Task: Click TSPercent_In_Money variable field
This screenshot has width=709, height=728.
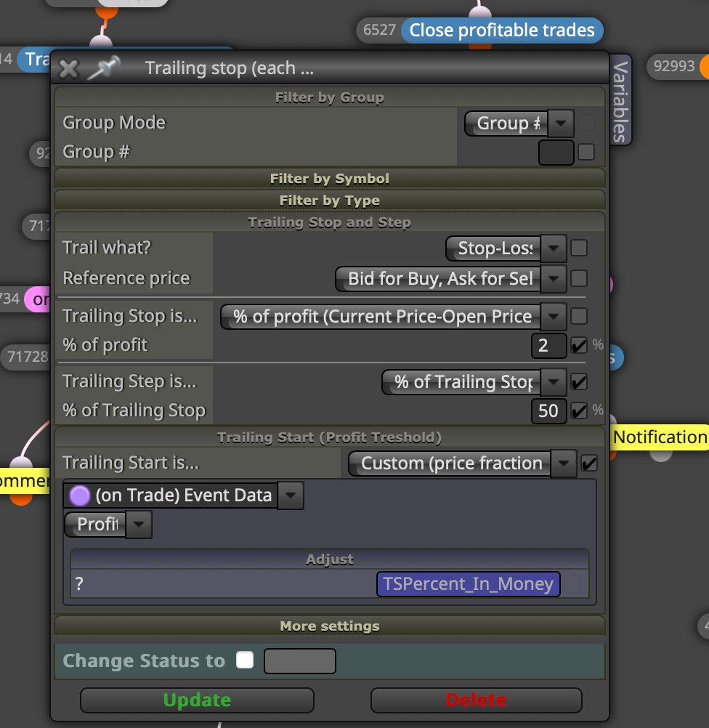Action: [x=468, y=584]
